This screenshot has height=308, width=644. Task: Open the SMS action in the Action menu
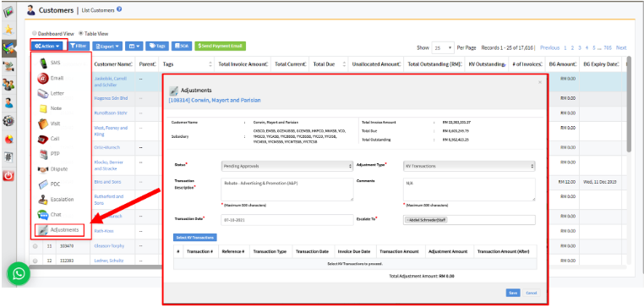click(55, 63)
